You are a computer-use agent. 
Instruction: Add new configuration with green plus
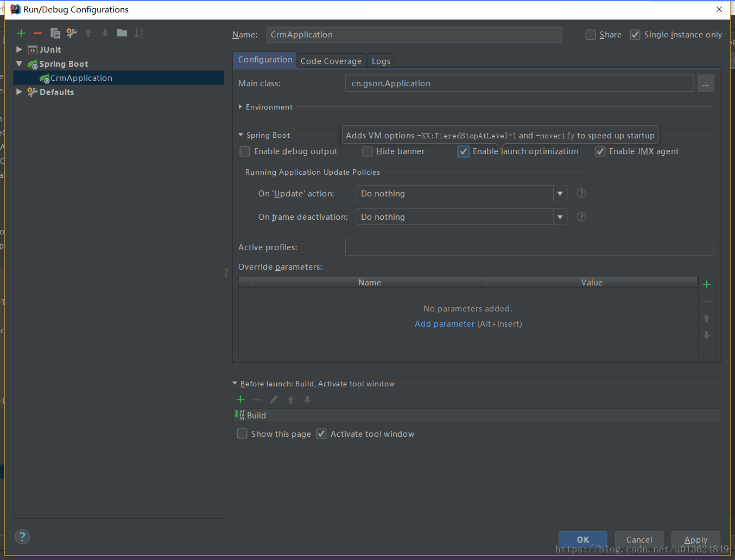(21, 33)
